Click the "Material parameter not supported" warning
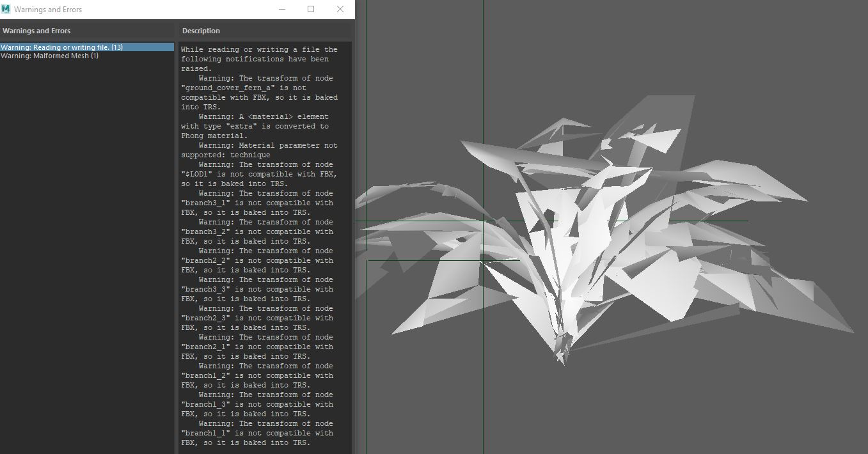This screenshot has height=454, width=868. pyautogui.click(x=256, y=150)
